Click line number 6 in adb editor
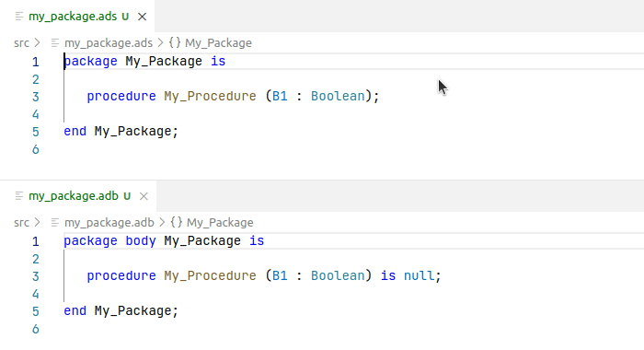 click(x=36, y=330)
